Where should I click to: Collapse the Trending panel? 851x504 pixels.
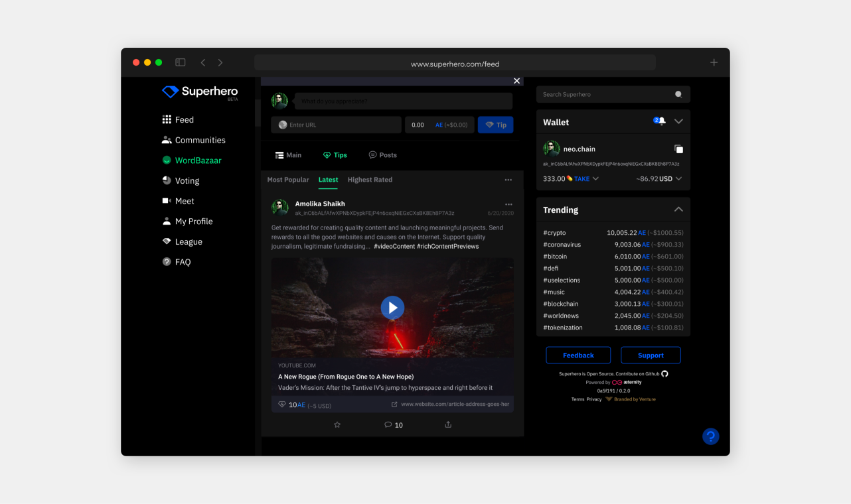(x=678, y=210)
